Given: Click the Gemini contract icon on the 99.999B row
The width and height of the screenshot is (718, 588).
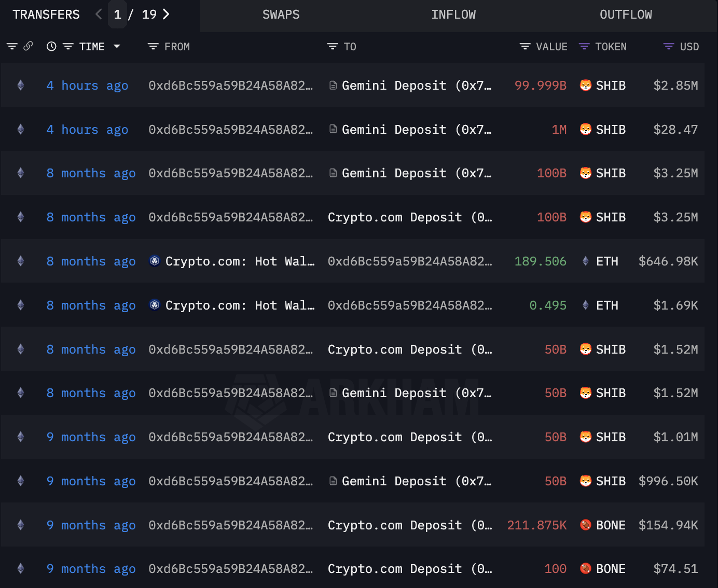Looking at the screenshot, I should [333, 85].
